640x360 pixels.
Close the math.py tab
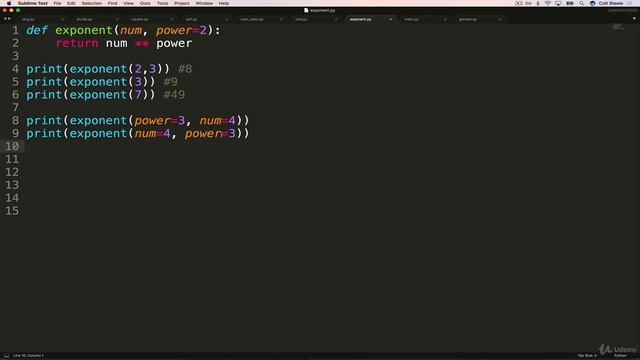pos(445,19)
